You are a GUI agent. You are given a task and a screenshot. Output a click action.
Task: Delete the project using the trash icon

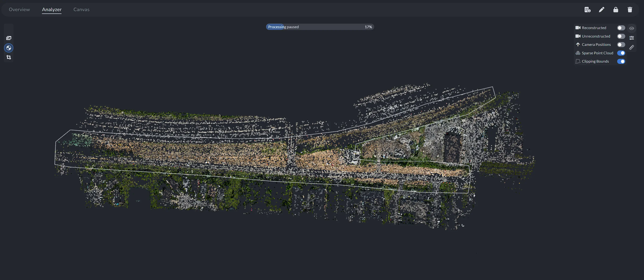[x=630, y=10]
